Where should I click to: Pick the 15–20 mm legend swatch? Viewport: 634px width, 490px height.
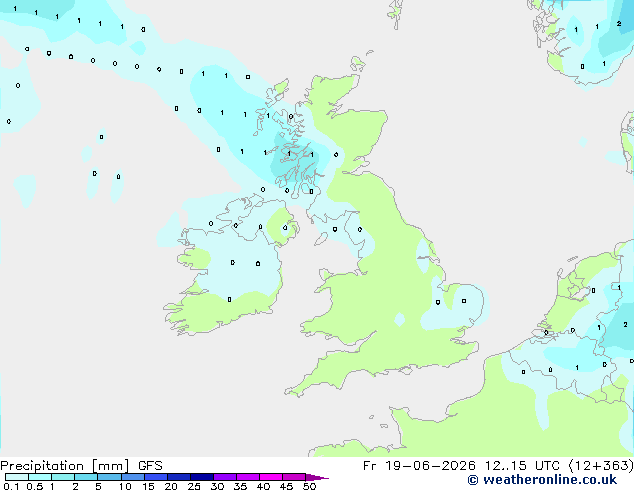[155, 477]
